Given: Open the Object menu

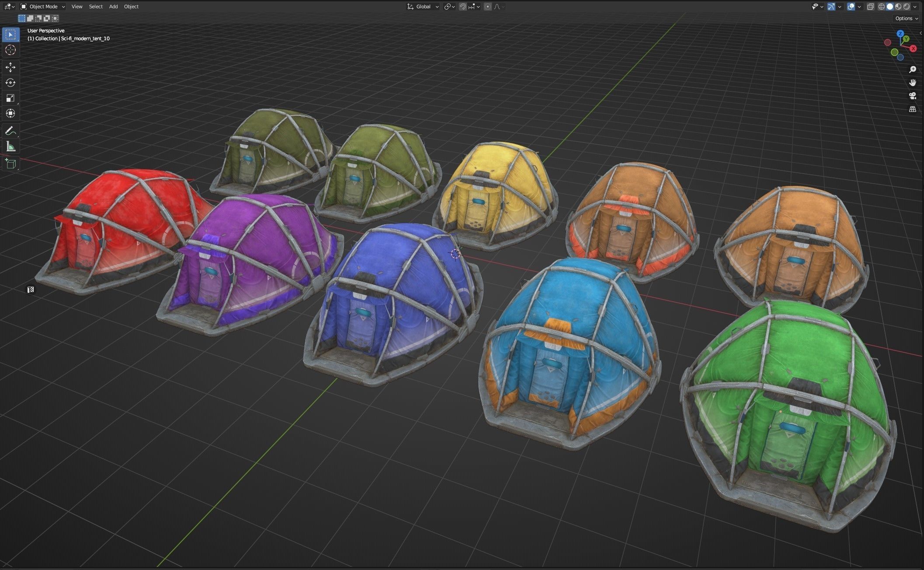Looking at the screenshot, I should [131, 7].
